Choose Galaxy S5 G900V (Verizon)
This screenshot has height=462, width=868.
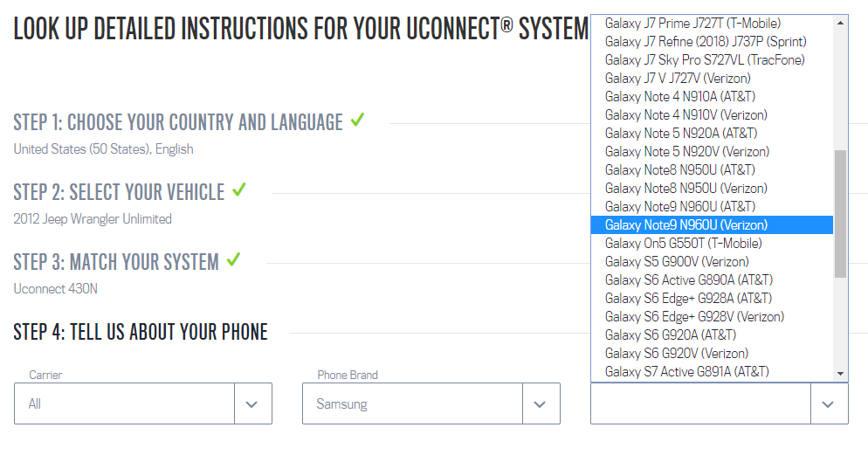pyautogui.click(x=676, y=261)
